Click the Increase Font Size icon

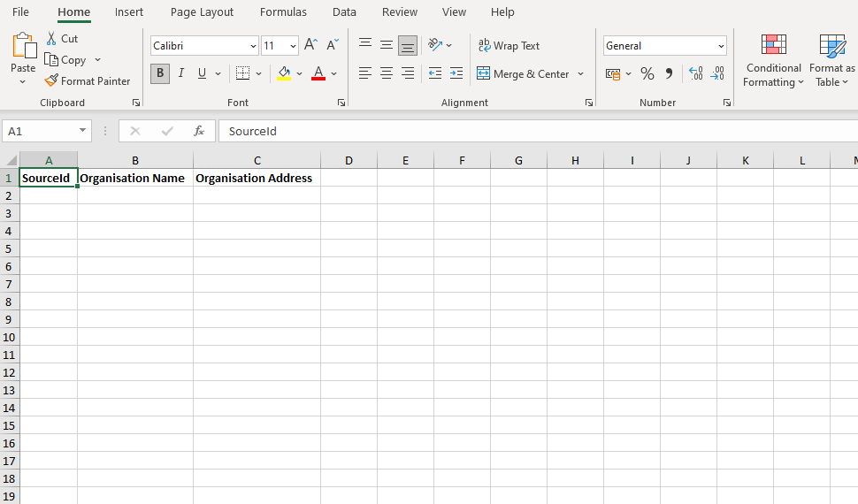[x=310, y=45]
